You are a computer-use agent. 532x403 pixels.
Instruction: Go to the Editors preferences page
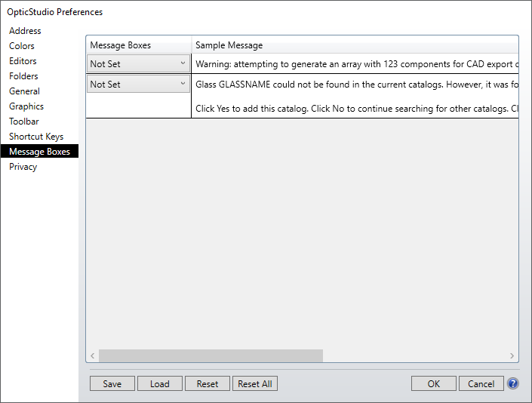(x=23, y=61)
